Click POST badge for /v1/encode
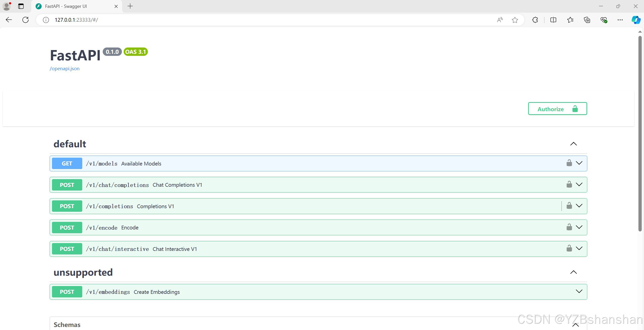Image resolution: width=644 pixels, height=330 pixels. 67,228
